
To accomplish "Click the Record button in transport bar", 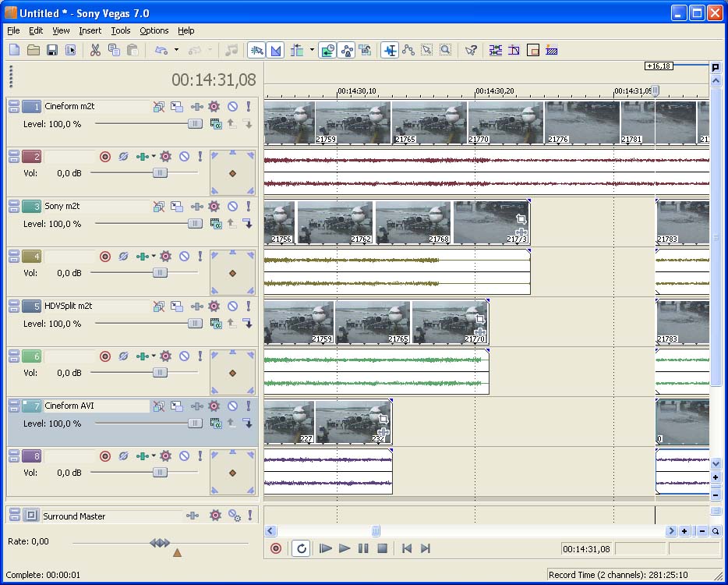I will [276, 549].
